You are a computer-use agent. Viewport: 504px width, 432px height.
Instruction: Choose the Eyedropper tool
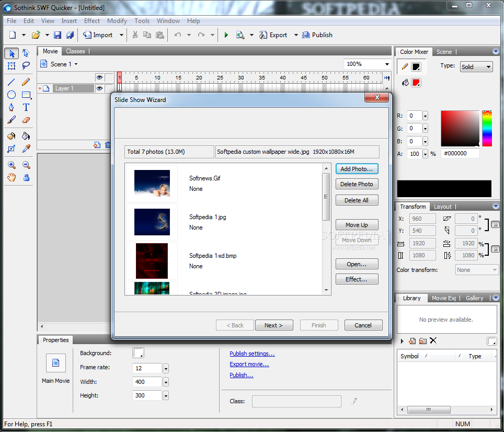26,149
